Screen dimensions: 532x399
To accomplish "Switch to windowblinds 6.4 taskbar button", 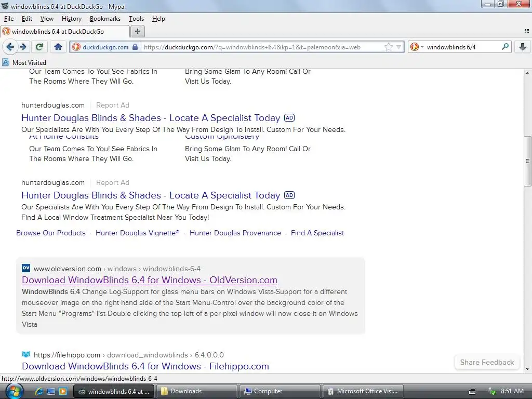I will 114,391.
